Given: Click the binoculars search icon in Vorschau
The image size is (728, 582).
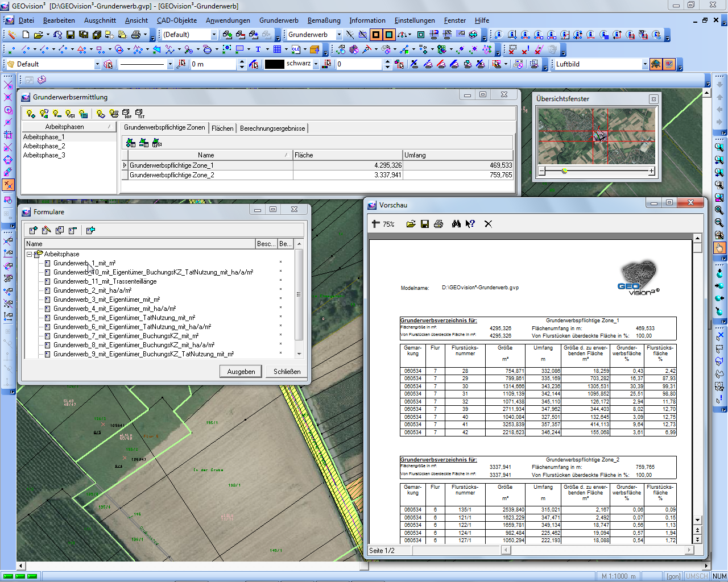Looking at the screenshot, I should point(456,224).
